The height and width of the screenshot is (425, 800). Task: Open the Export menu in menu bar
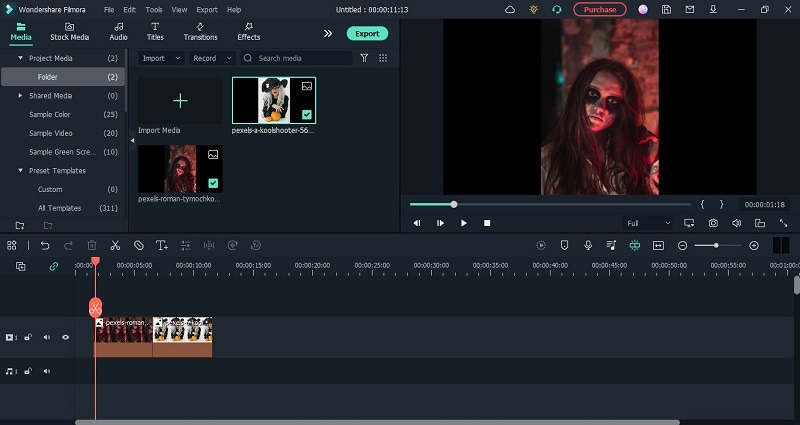(207, 10)
